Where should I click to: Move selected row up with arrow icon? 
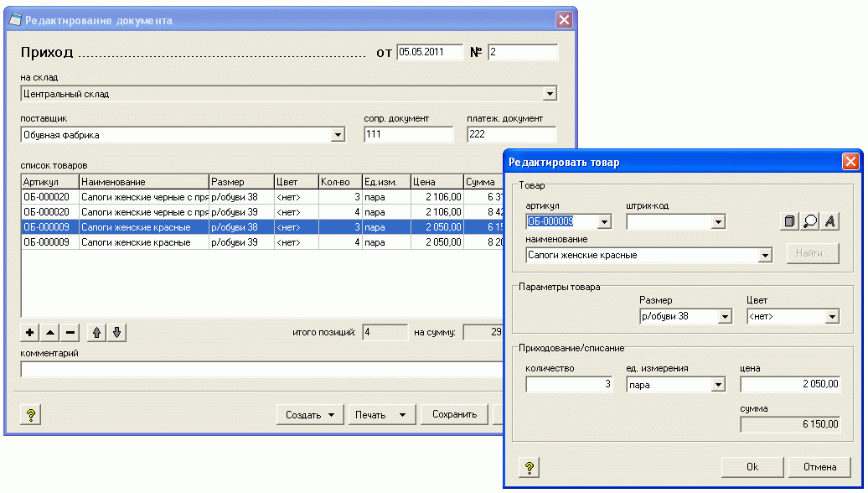(97, 333)
